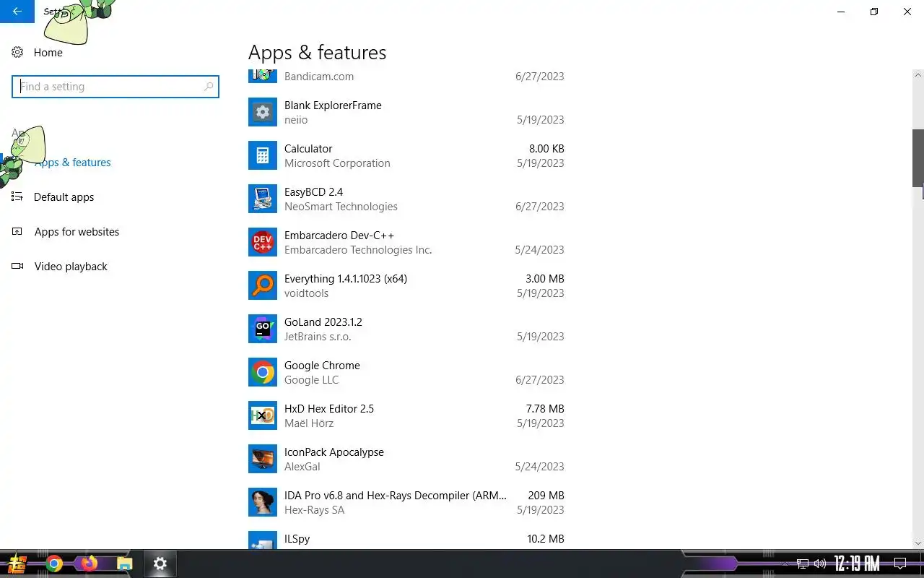Image resolution: width=924 pixels, height=578 pixels.
Task: Select the IconPack Apocalypse entry name
Action: click(x=334, y=452)
